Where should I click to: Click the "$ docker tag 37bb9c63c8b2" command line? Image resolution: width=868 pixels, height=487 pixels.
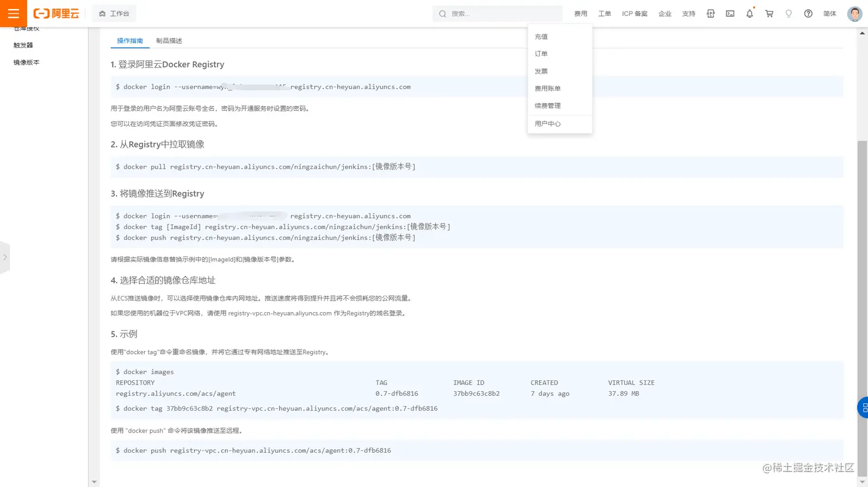tap(277, 409)
